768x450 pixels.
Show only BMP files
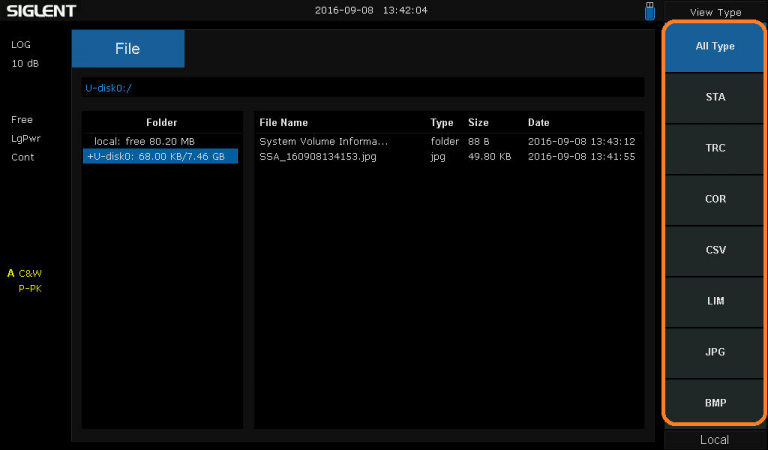click(x=714, y=403)
